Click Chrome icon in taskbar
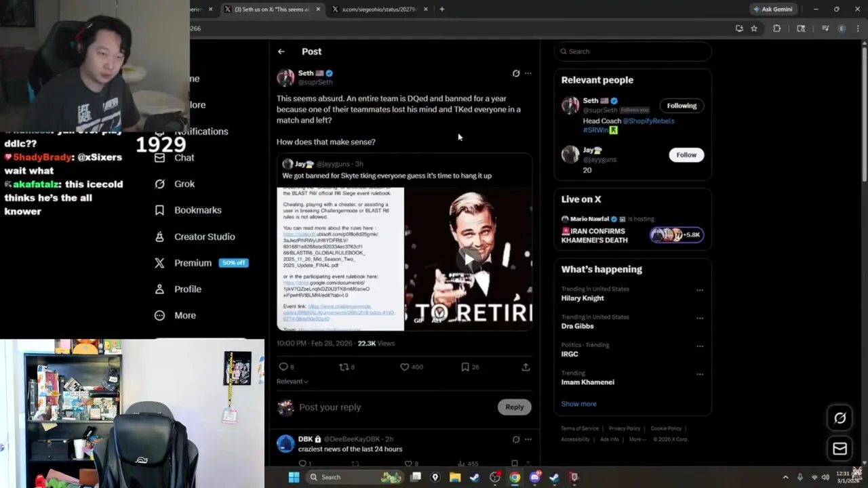The image size is (868, 488). click(515, 477)
